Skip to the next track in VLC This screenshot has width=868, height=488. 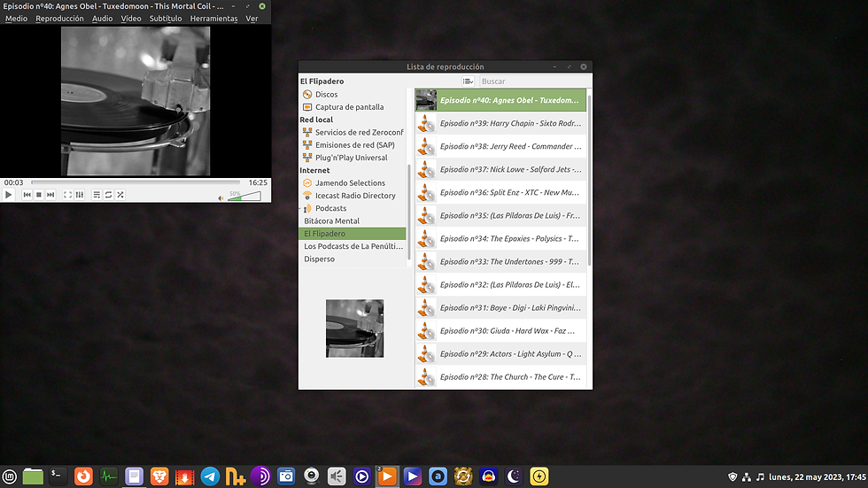(x=50, y=195)
